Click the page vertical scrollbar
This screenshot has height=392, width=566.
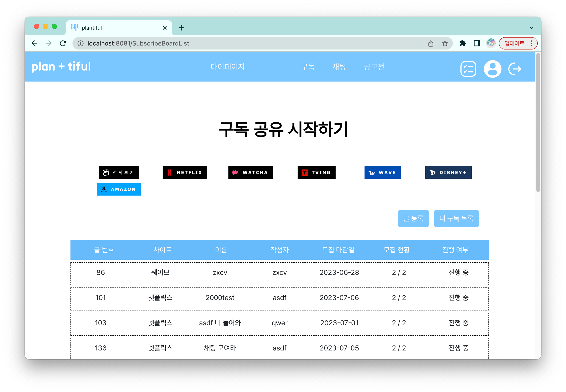pyautogui.click(x=538, y=123)
